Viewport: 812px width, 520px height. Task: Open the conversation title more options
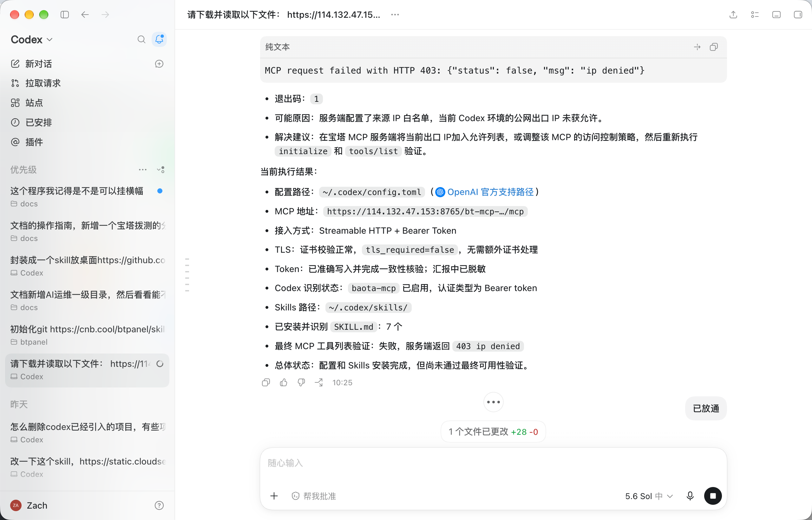point(395,15)
